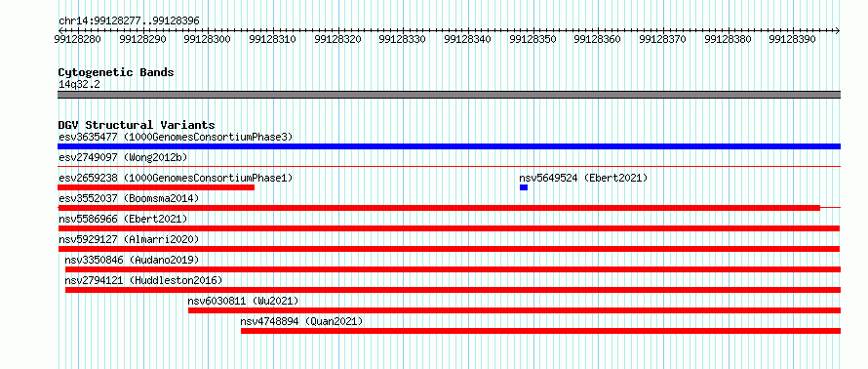Open variant label esv3635477 (1000GenomesConsortiumPhase3)
The height and width of the screenshot is (369, 868).
176,137
